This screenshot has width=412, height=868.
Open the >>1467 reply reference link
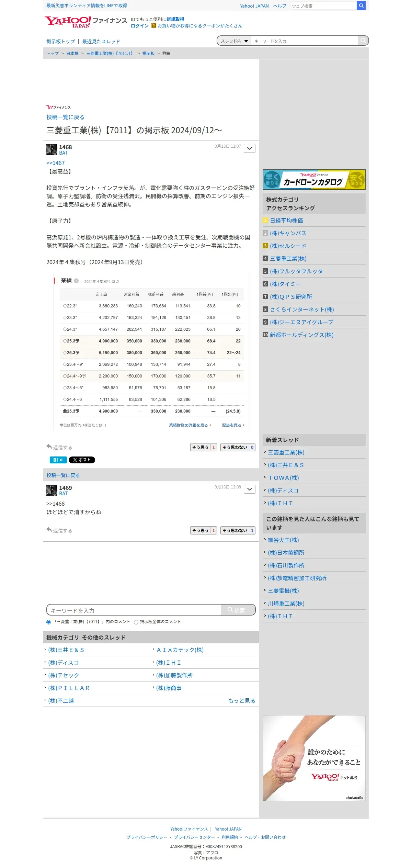[x=55, y=163]
